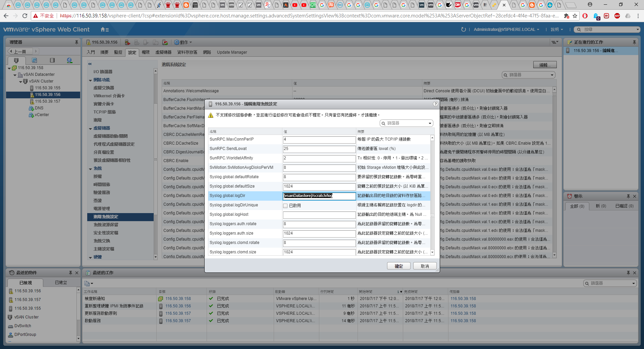The height and width of the screenshot is (349, 644).
Task: Collapse 116.50.39.158 vCenter tree node
Action: pyautogui.click(x=9, y=68)
